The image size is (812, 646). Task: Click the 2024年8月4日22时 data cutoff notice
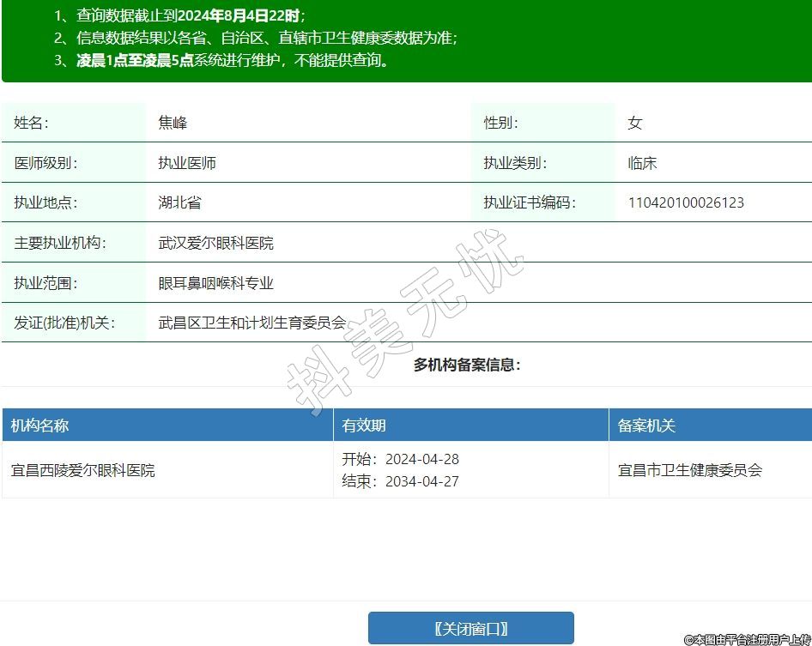coord(239,15)
